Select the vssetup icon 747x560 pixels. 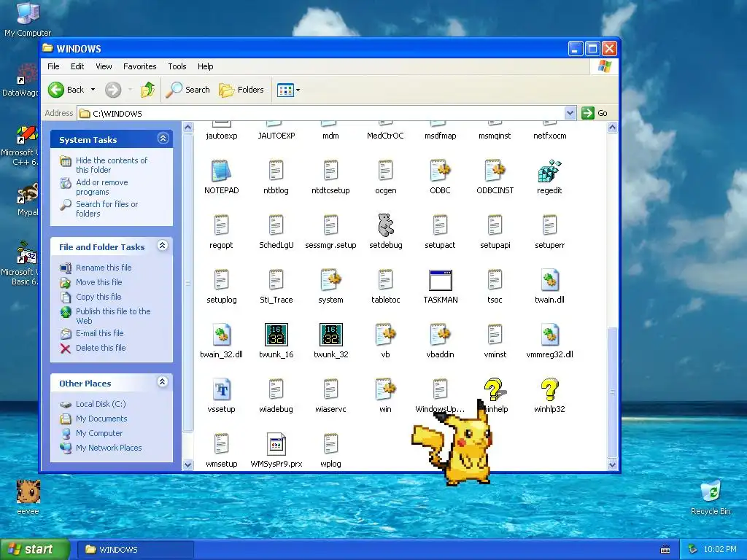coord(221,389)
